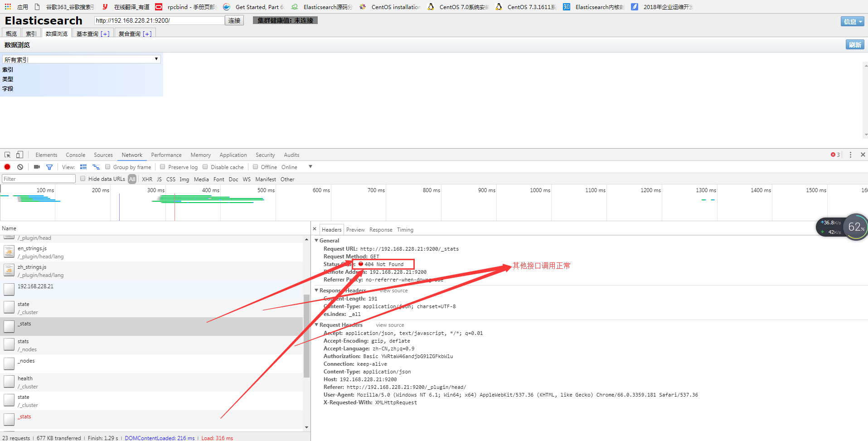Select the All filter type
This screenshot has height=441, width=868.
click(x=132, y=179)
